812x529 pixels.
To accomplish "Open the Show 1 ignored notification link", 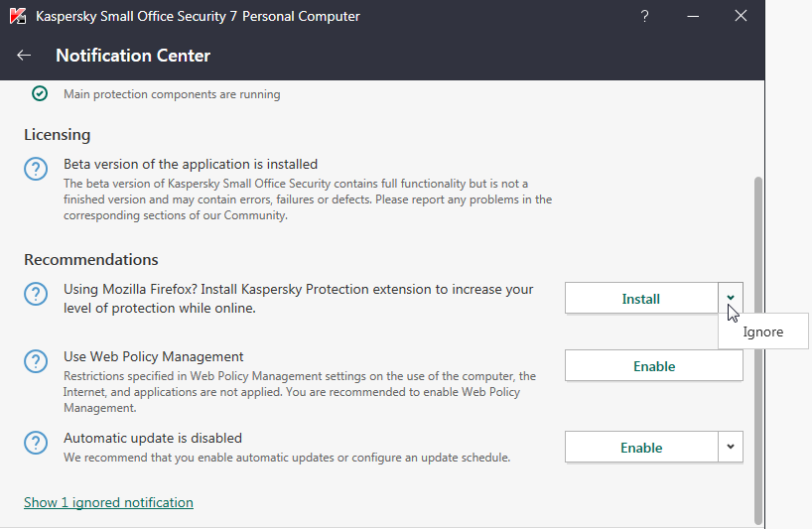I will click(x=108, y=502).
